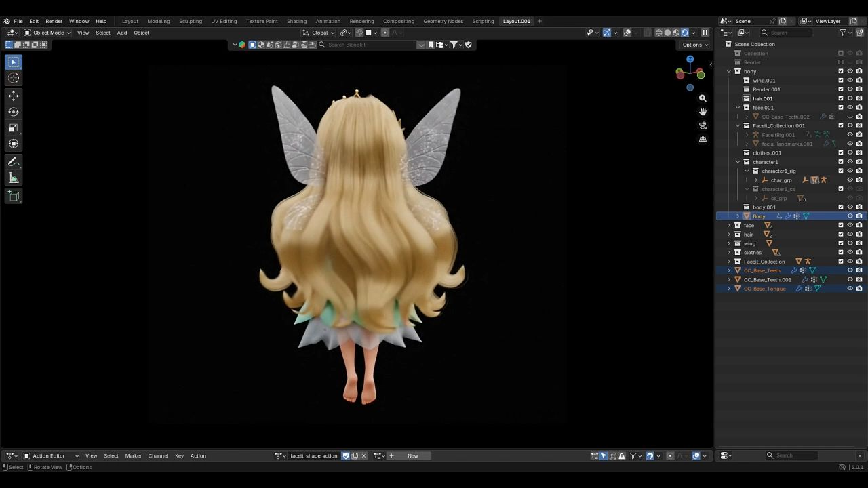Click the viewport zoom magnifier icon
This screenshot has height=488, width=868.
click(703, 98)
